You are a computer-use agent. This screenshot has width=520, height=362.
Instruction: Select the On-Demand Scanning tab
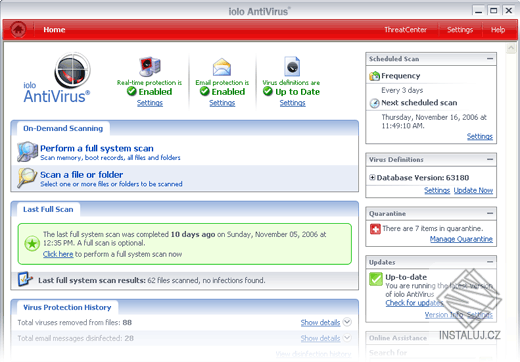63,128
